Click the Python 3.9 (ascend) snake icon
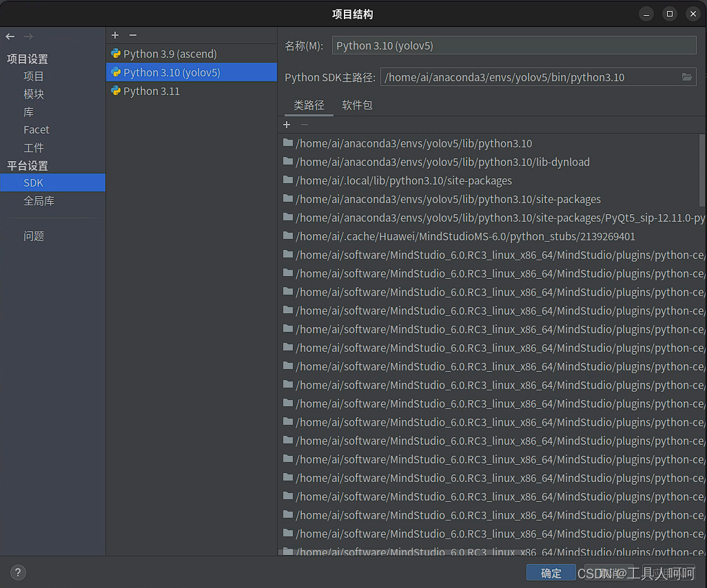707x588 pixels. [x=116, y=54]
